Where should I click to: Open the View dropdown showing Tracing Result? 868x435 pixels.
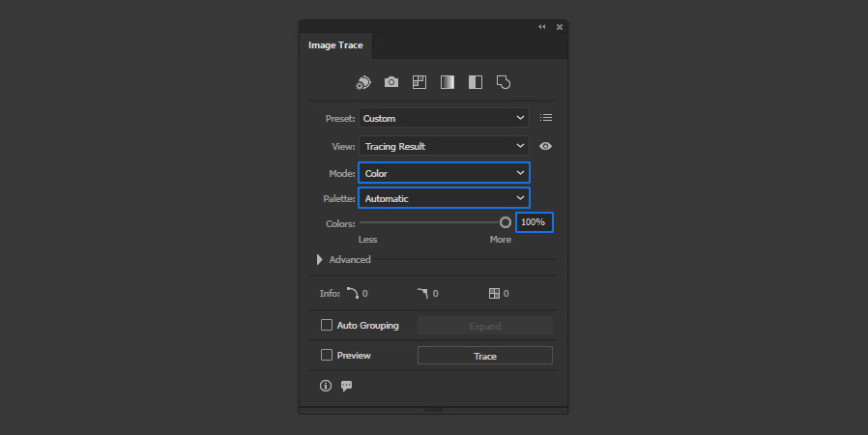coord(444,146)
